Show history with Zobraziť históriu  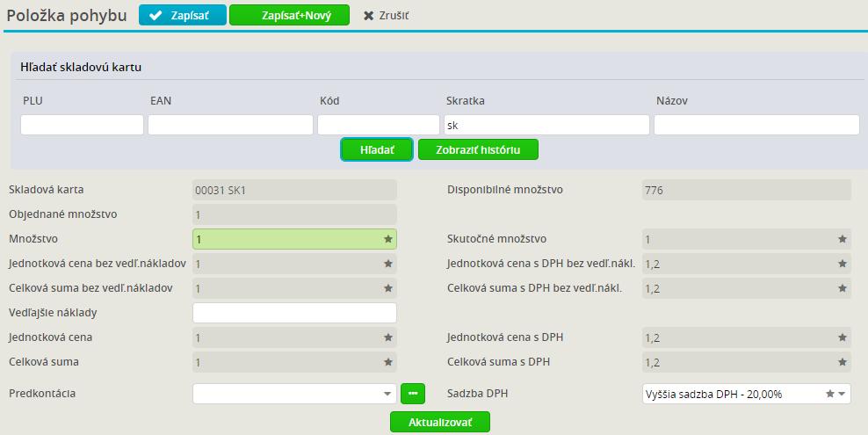[x=478, y=149]
